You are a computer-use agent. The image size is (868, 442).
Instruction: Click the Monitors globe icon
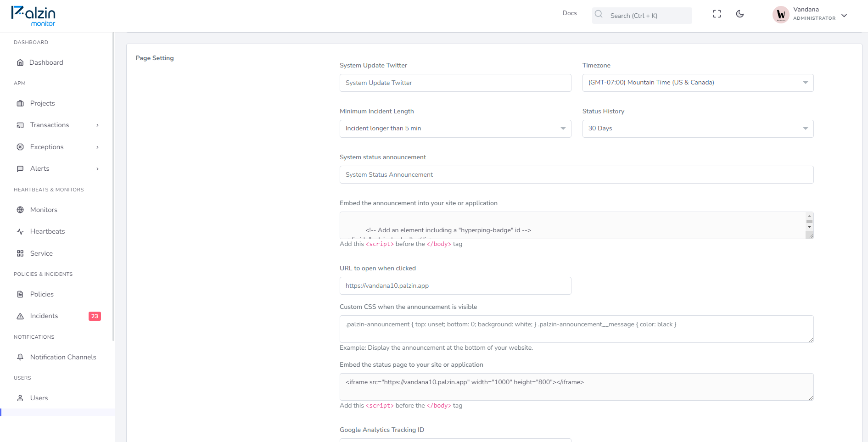(x=20, y=210)
